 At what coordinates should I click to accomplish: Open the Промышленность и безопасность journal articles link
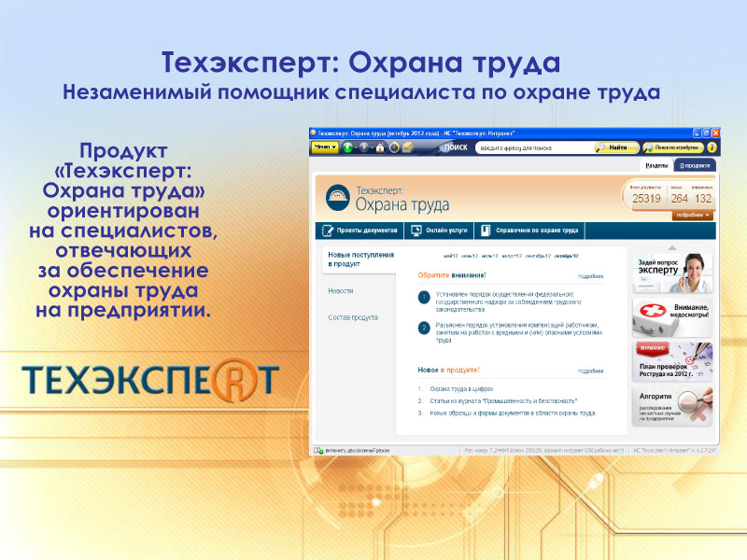click(503, 401)
